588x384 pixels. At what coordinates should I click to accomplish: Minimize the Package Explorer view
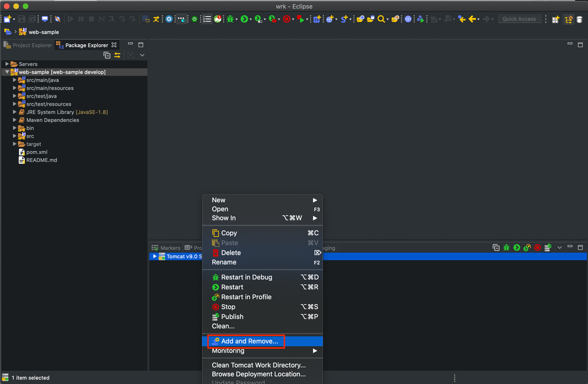point(130,45)
